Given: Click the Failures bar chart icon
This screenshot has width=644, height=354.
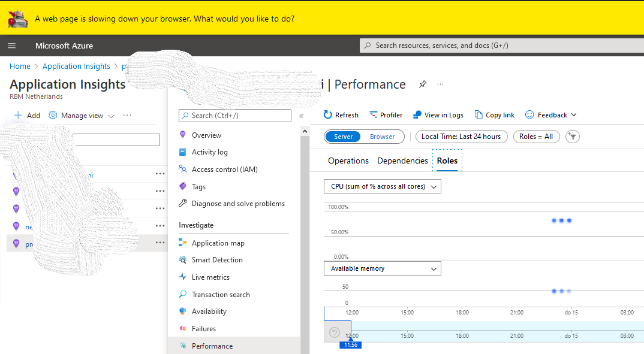Looking at the screenshot, I should pyautogui.click(x=183, y=328).
